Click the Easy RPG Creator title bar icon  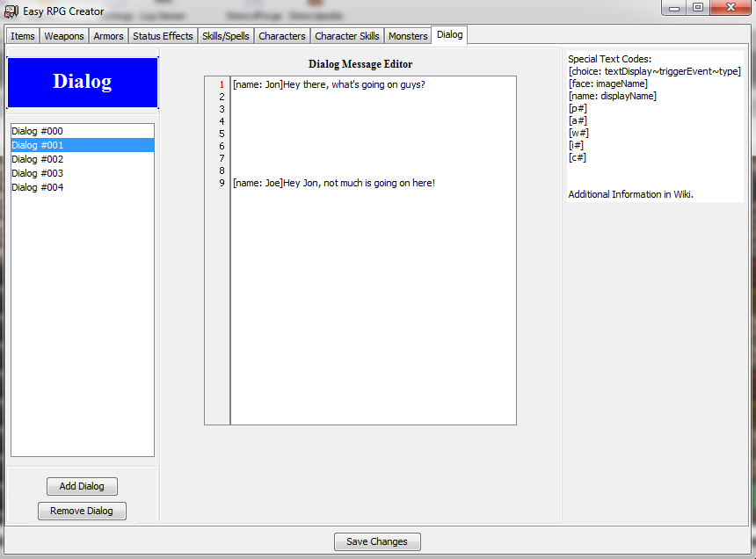point(11,11)
